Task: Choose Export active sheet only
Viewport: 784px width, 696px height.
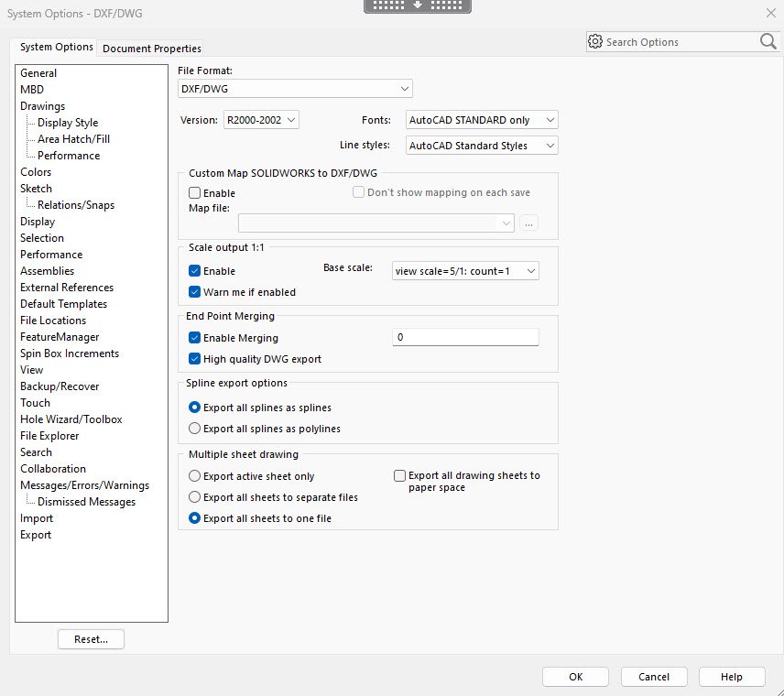Action: click(x=194, y=476)
